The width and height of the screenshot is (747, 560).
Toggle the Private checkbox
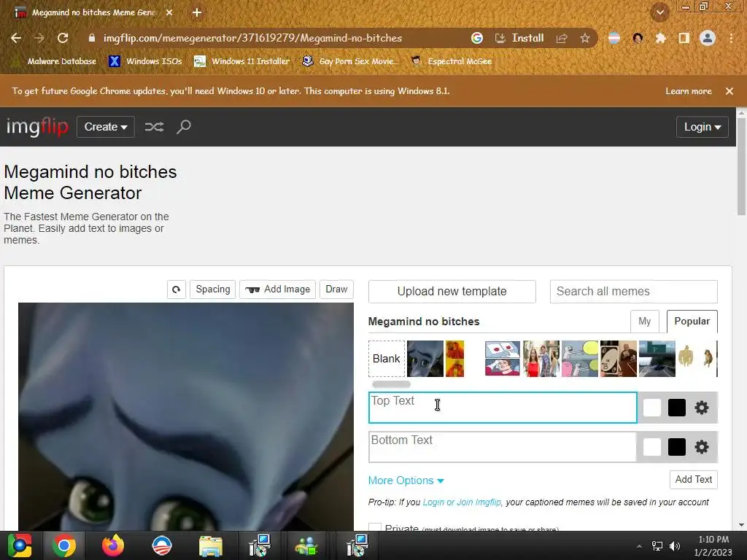pos(375,527)
